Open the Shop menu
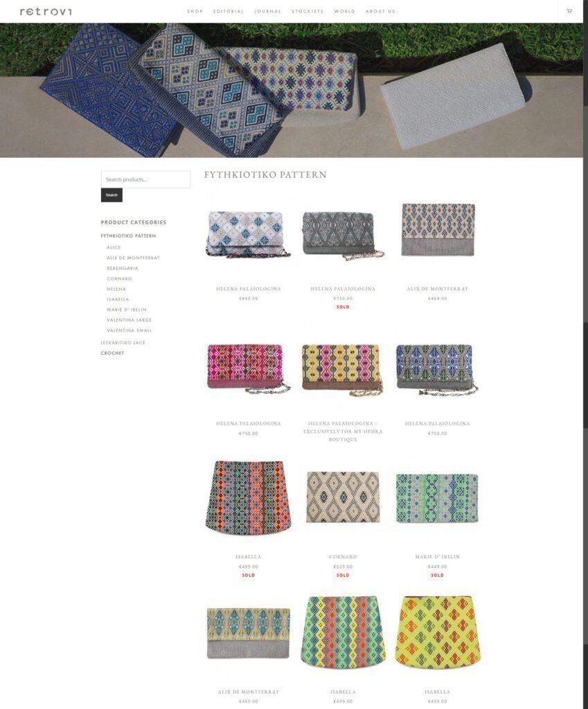Image resolution: width=588 pixels, height=709 pixels. point(195,11)
